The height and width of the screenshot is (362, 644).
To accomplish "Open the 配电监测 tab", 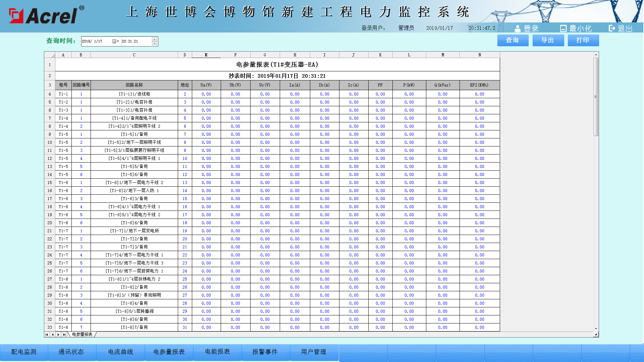I will pyautogui.click(x=24, y=352).
